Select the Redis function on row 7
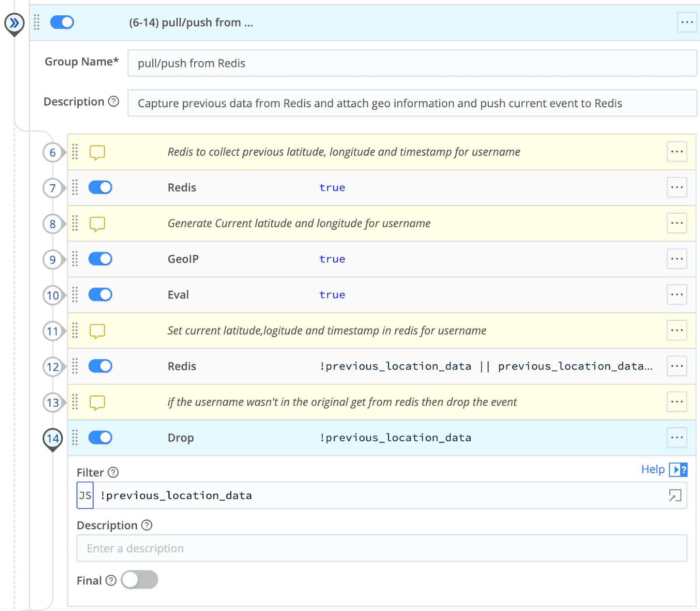700x611 pixels. click(182, 188)
